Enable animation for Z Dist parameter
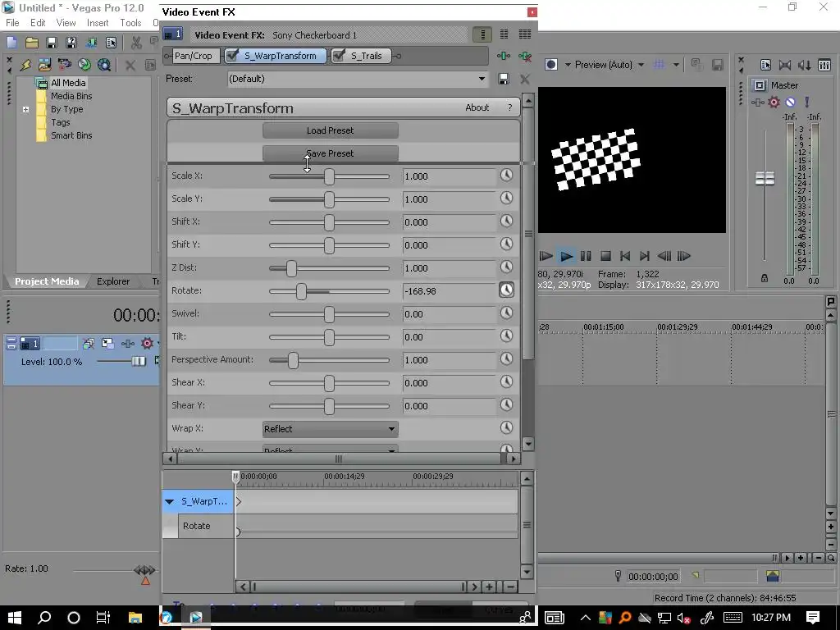Viewport: 840px width, 630px height. pyautogui.click(x=506, y=267)
